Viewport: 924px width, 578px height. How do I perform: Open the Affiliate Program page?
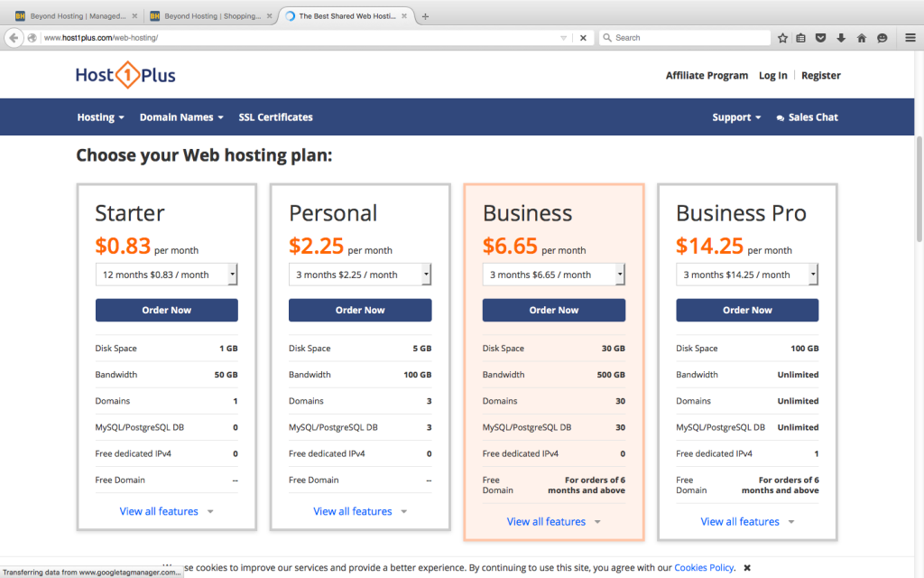pos(707,76)
